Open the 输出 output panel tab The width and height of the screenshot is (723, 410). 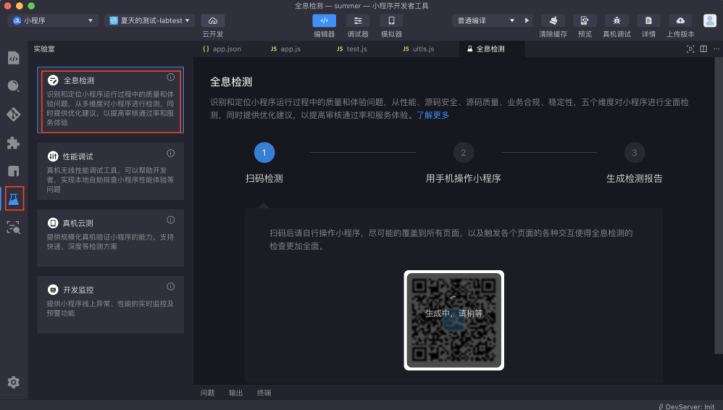tap(236, 393)
